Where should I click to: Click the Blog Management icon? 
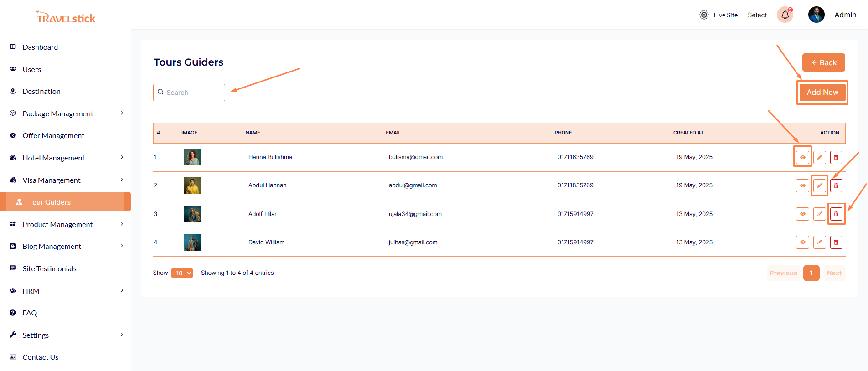pyautogui.click(x=13, y=246)
